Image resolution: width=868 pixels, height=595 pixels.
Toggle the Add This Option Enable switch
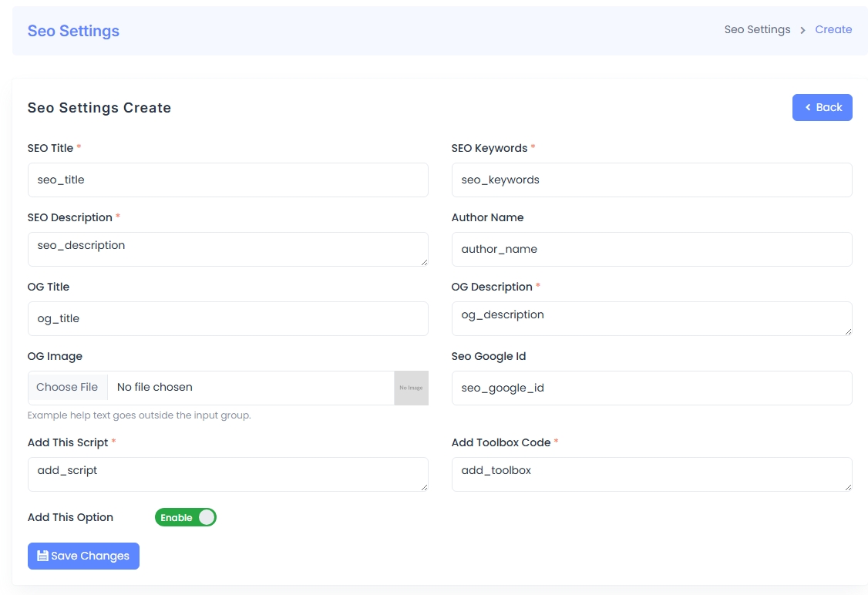[x=186, y=517]
